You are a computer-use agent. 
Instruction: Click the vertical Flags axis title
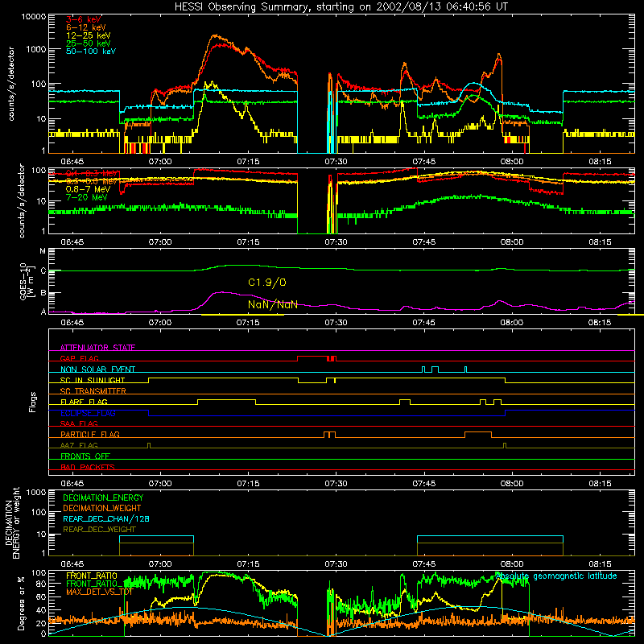click(x=33, y=402)
